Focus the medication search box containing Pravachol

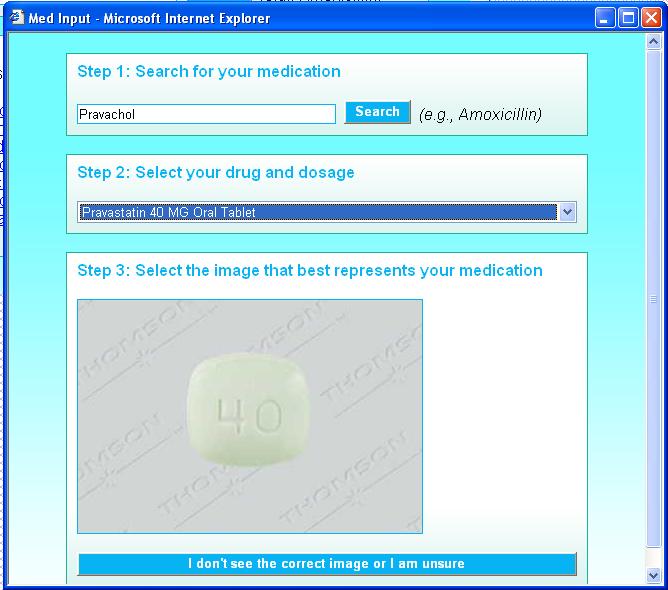pyautogui.click(x=206, y=115)
